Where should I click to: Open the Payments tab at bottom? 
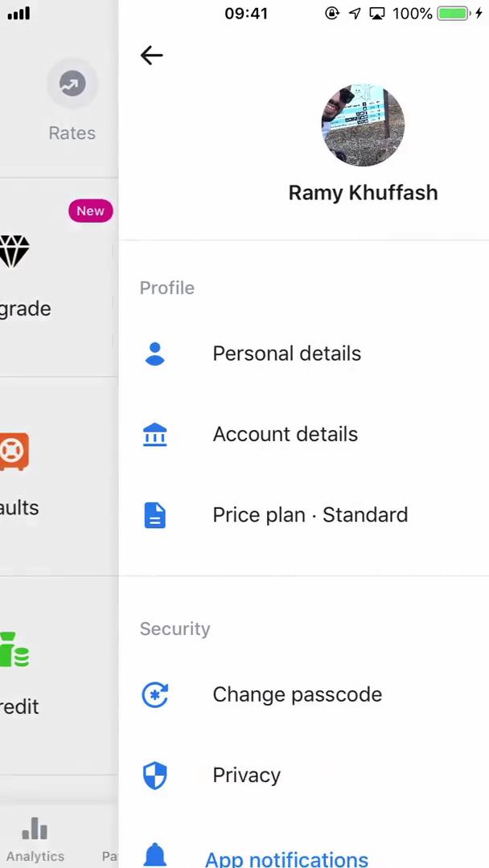coord(111,838)
